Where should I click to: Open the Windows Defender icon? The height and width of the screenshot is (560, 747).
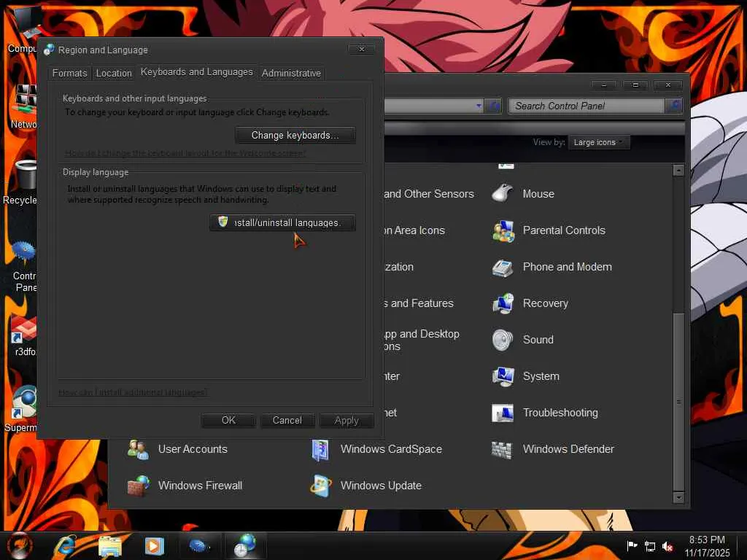[x=501, y=449]
